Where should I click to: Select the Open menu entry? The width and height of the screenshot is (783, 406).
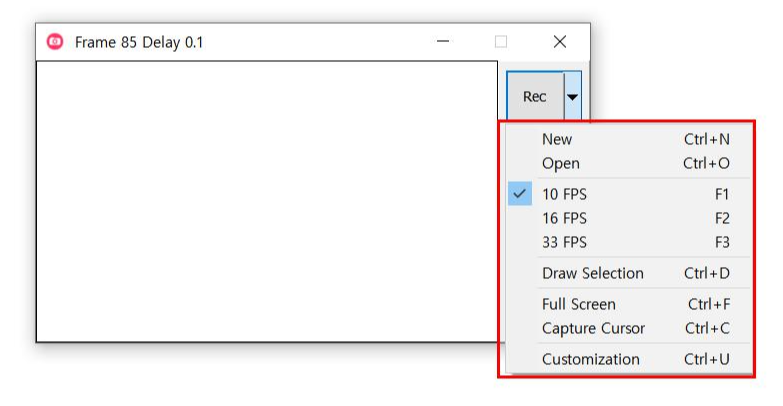(x=629, y=163)
